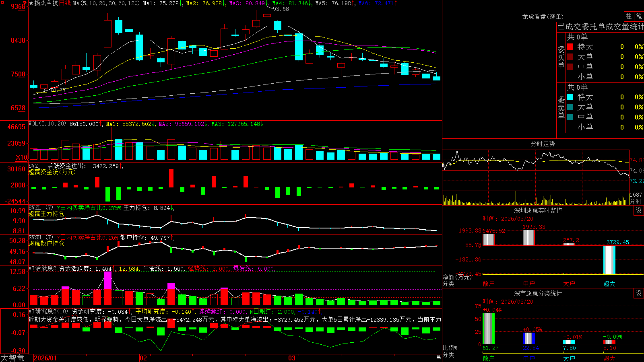644x362 pixels.
Task: Click the teal 中单 sell-order swatch
Action: coord(570,117)
